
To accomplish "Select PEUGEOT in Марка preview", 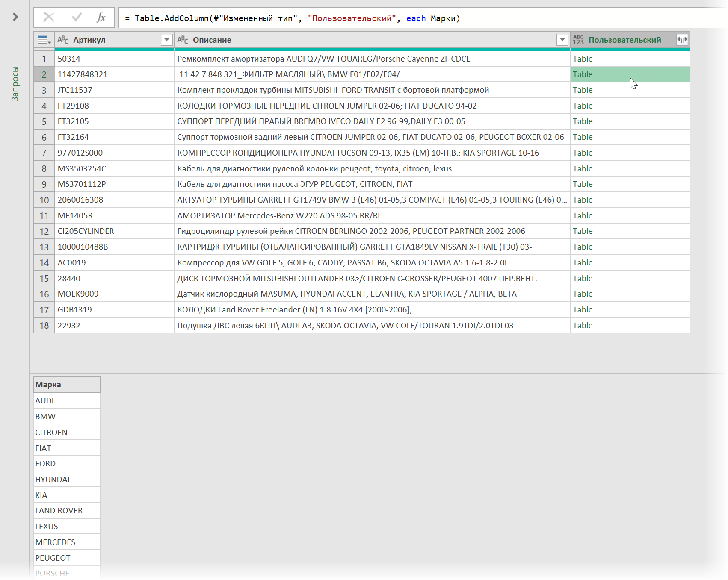I will coord(67,558).
